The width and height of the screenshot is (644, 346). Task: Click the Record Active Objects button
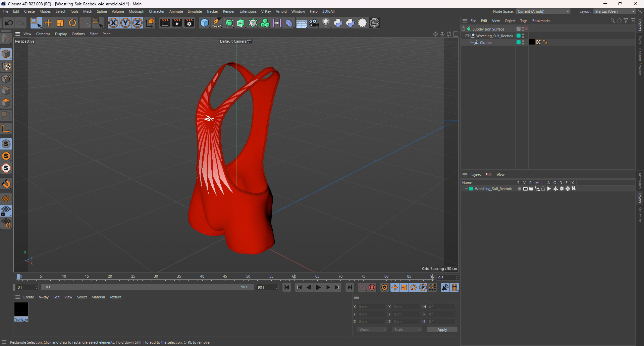(x=363, y=287)
